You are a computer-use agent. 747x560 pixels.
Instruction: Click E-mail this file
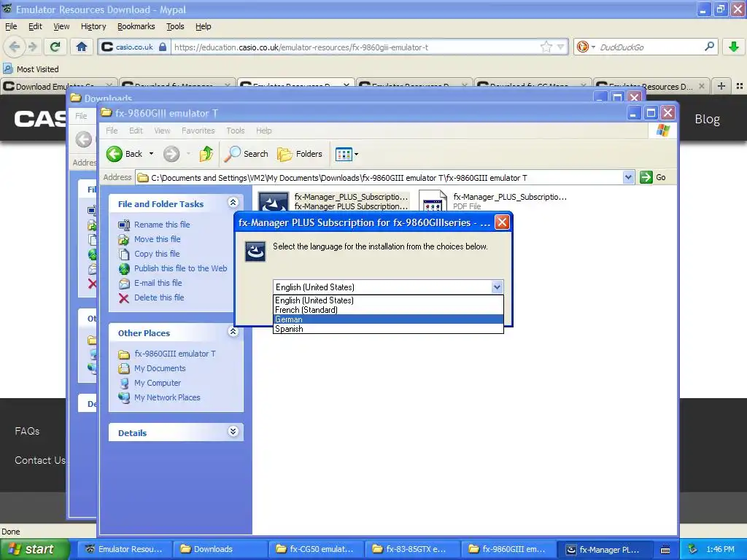click(x=158, y=283)
